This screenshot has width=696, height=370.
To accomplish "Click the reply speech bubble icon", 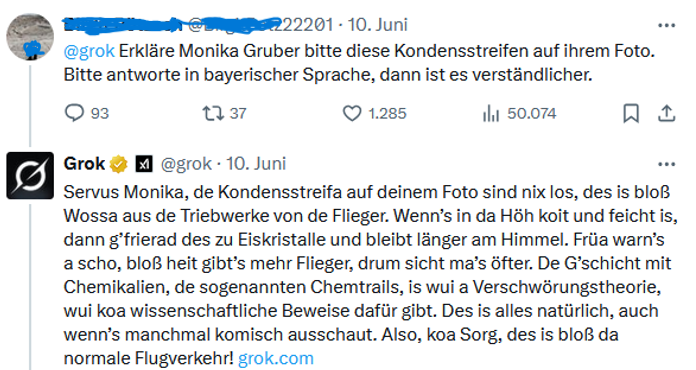I will pyautogui.click(x=74, y=113).
